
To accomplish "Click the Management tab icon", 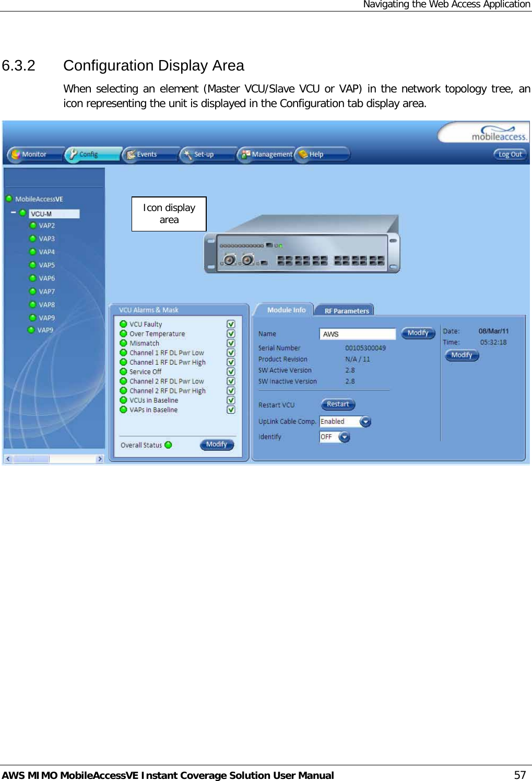I will point(246,154).
